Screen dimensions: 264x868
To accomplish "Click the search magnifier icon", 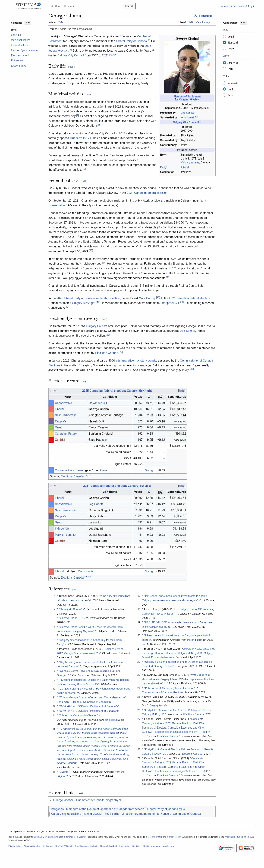I will click(x=52, y=6).
